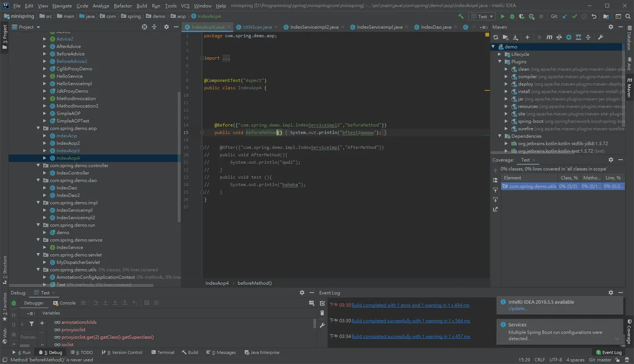Open the Test run configuration dropdown
This screenshot has width=634, height=364.
pos(483,16)
